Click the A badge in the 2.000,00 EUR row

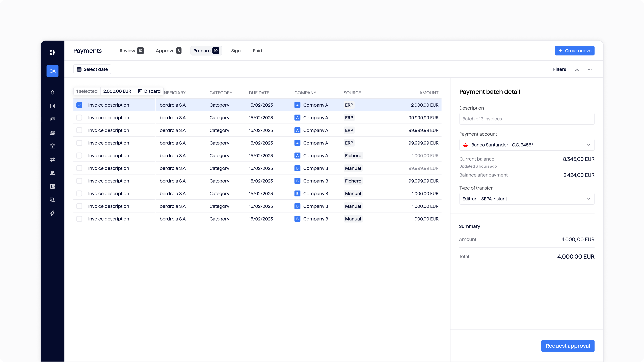pyautogui.click(x=297, y=105)
